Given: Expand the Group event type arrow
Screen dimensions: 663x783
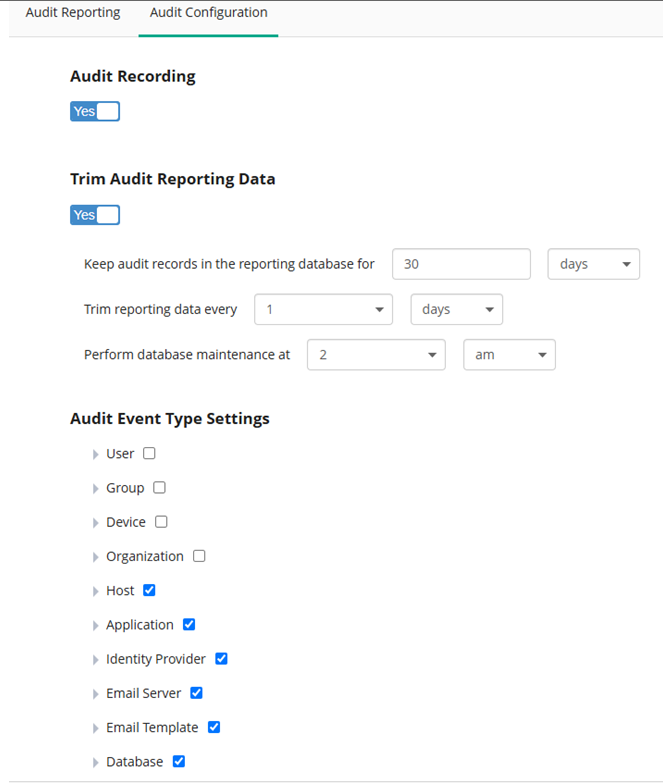Looking at the screenshot, I should point(95,488).
